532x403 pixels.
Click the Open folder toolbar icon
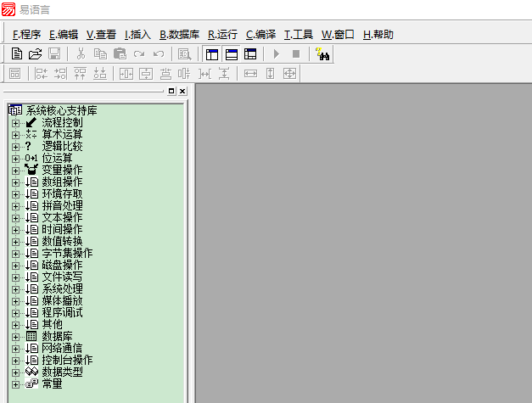click(35, 54)
